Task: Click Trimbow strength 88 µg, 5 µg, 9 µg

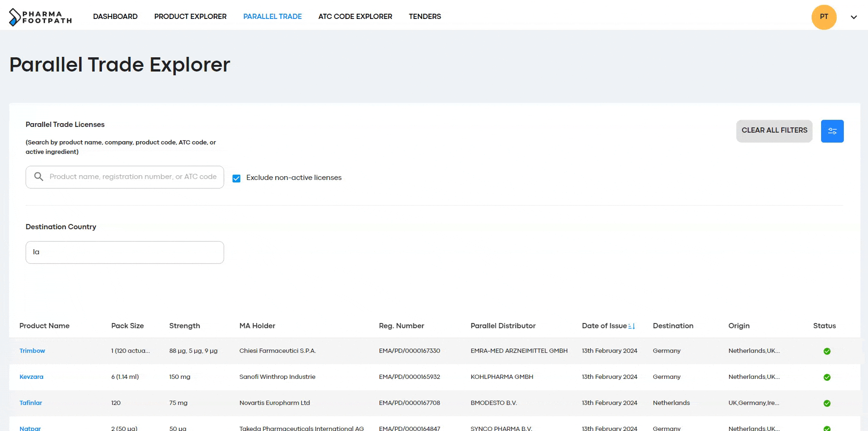Action: [193, 351]
